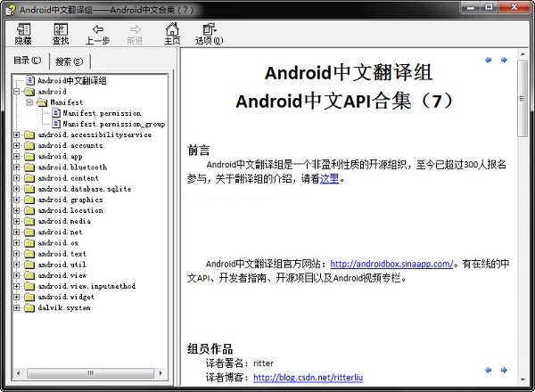Click the page icon beside Manifest.permission

[x=56, y=113]
